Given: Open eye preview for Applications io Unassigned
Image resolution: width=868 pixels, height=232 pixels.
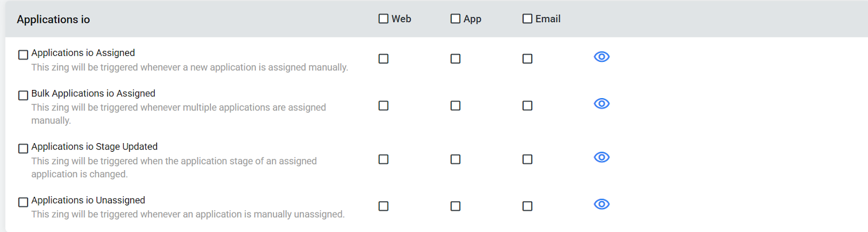Looking at the screenshot, I should pyautogui.click(x=602, y=204).
